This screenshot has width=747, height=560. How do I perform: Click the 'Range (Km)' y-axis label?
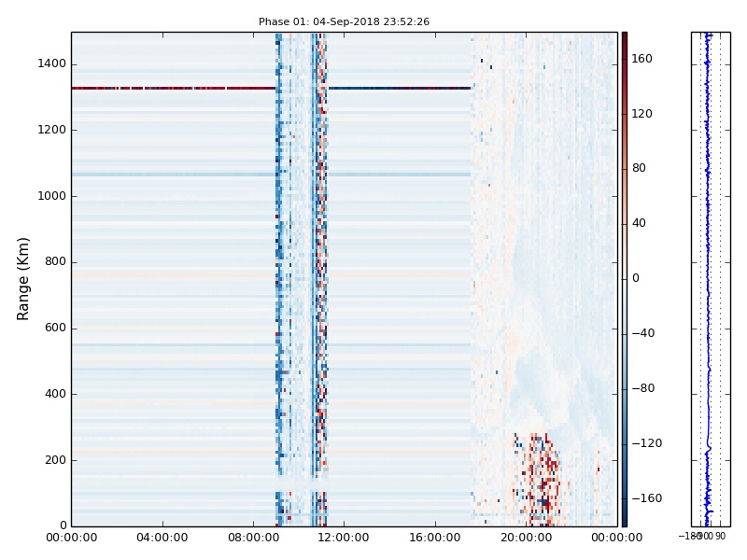tap(22, 279)
